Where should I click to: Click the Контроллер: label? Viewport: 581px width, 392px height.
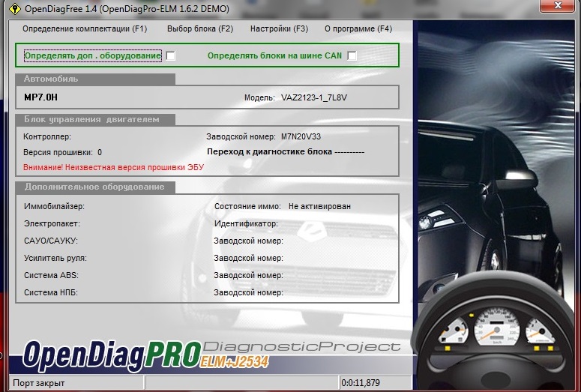click(47, 136)
